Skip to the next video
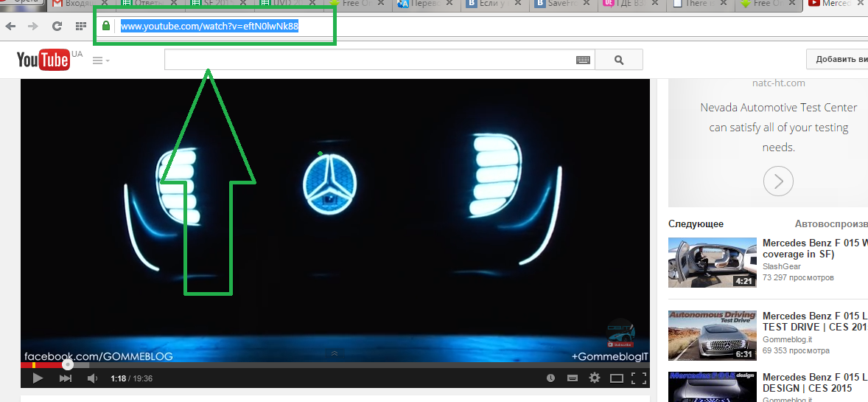The width and height of the screenshot is (868, 402). 66,378
